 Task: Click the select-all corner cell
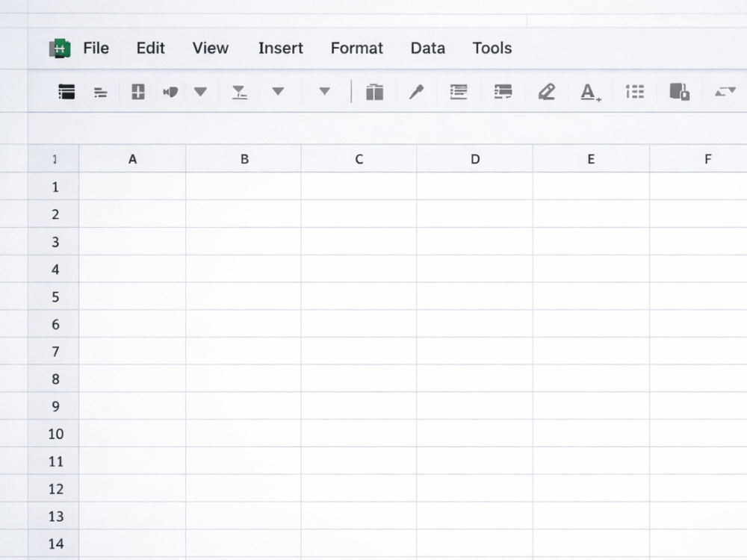click(53, 158)
